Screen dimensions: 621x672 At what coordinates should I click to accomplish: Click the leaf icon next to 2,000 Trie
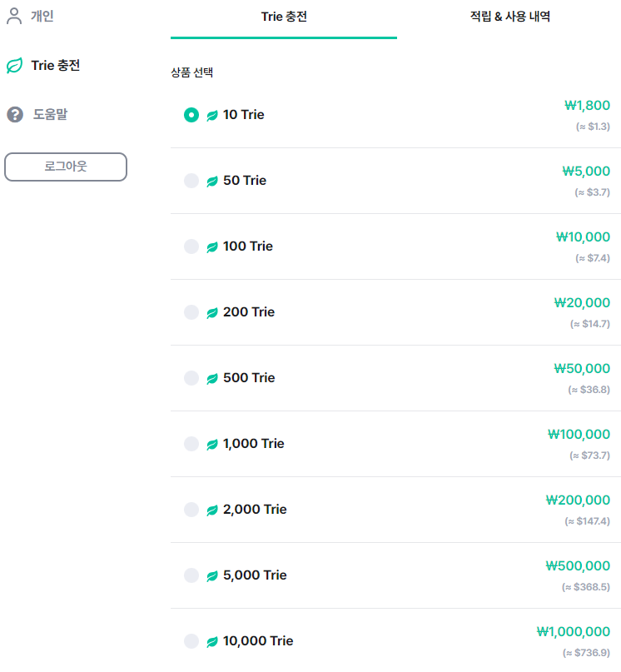coord(212,510)
